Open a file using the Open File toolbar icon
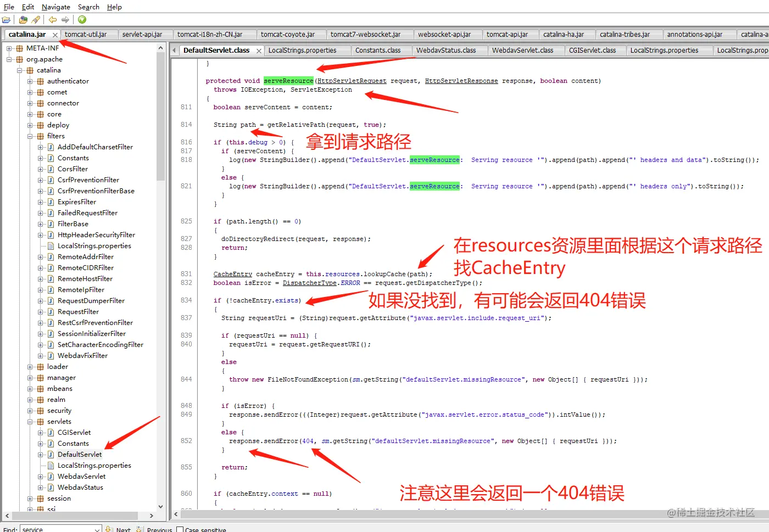This screenshot has width=769, height=532. click(x=6, y=19)
